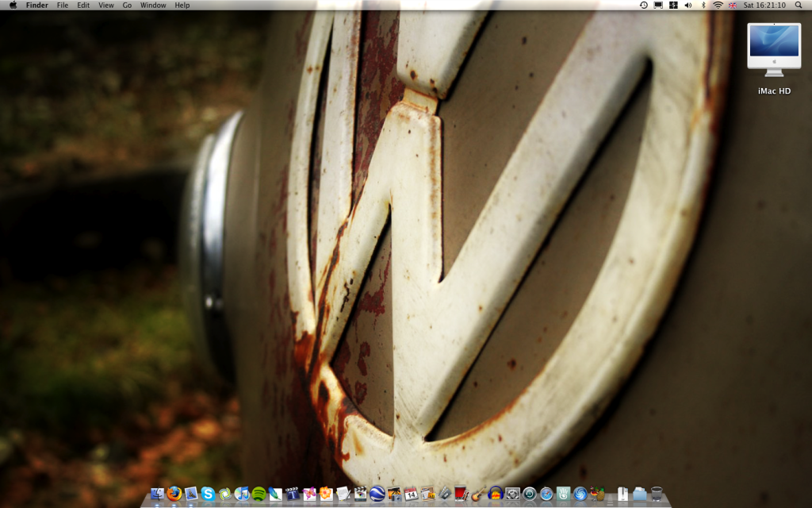Viewport: 812px width, 508px height.
Task: Launch Google Earth from the Dock
Action: [x=377, y=494]
